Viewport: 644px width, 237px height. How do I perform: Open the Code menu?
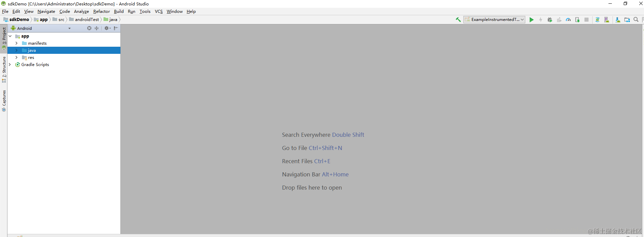[x=65, y=12]
